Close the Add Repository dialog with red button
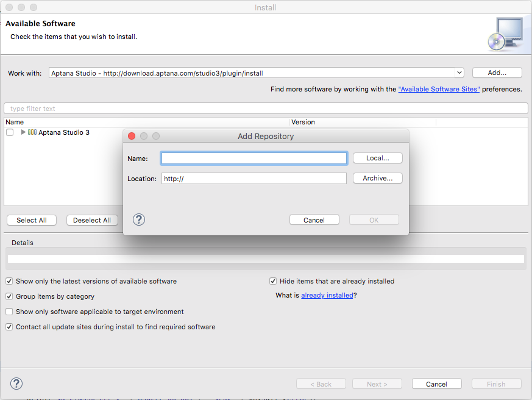Image resolution: width=532 pixels, height=400 pixels. (132, 136)
